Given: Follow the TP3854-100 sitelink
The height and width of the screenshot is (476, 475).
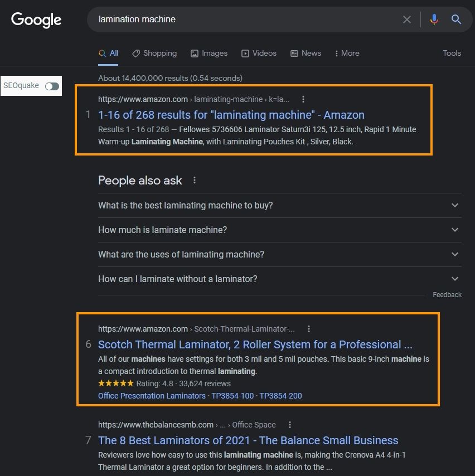Looking at the screenshot, I should 232,396.
